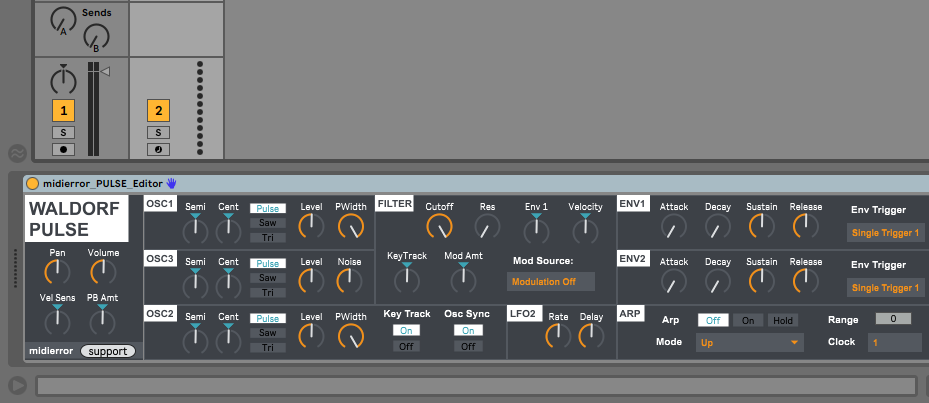Set Arp to Off
This screenshot has width=929, height=403.
[713, 320]
